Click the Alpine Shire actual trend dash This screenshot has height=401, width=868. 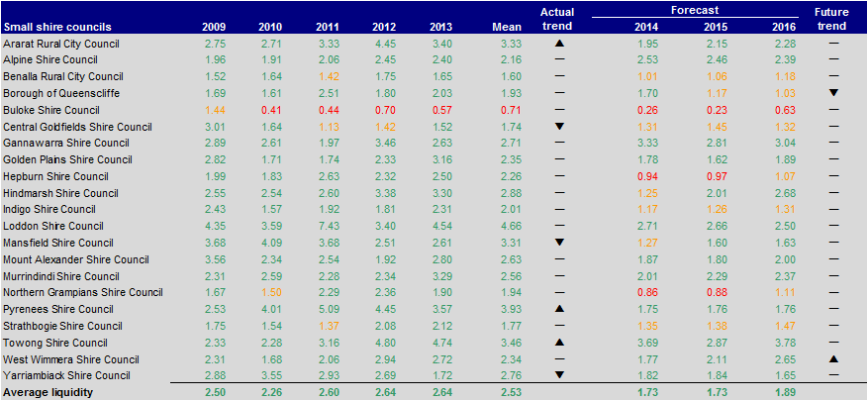pyautogui.click(x=559, y=59)
